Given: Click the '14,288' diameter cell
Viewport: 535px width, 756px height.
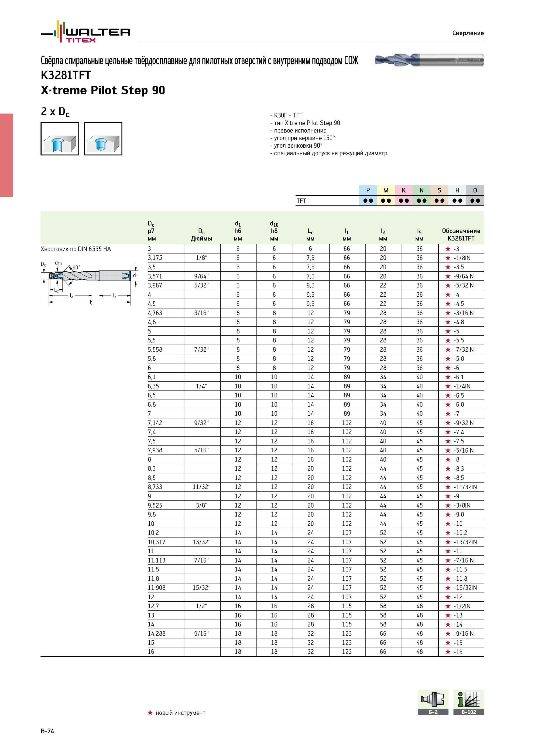Looking at the screenshot, I should click(x=157, y=633).
